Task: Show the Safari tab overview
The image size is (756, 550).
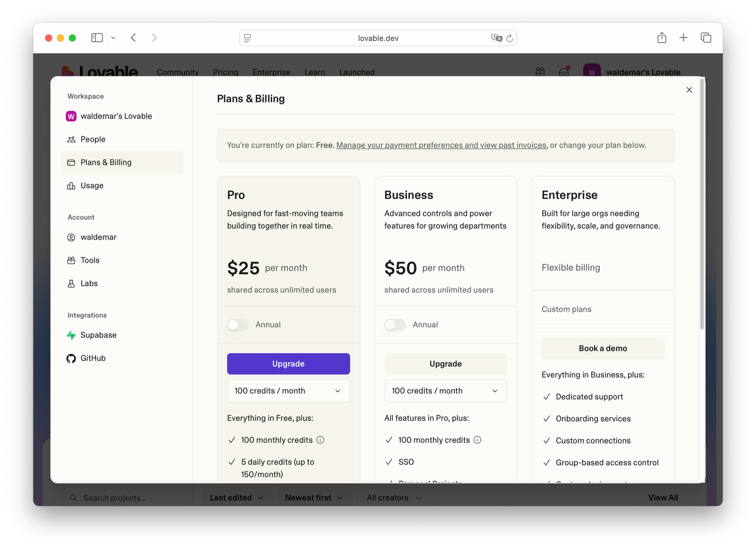Action: [x=706, y=38]
